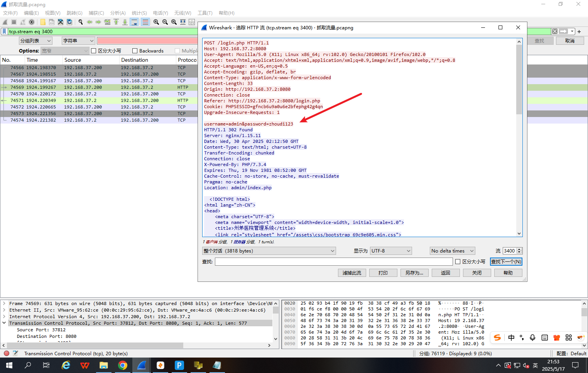The width and height of the screenshot is (588, 373).
Task: Restart the current capture
Action: click(x=23, y=22)
